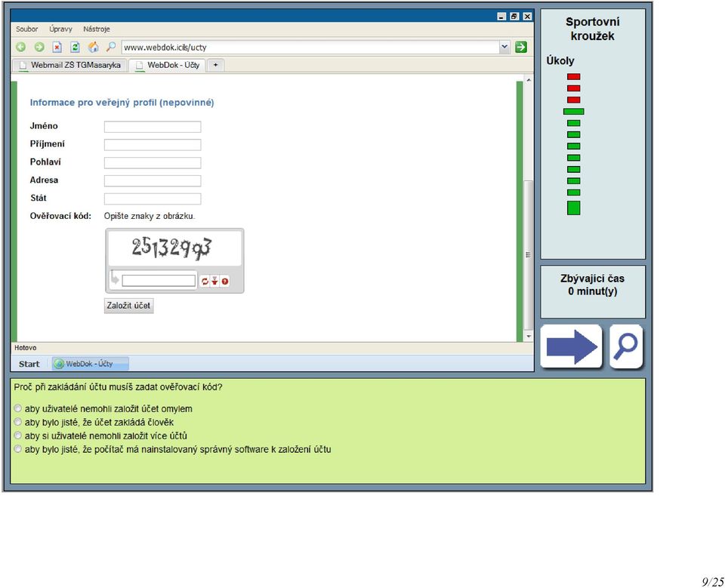Expand the address bar dropdown arrow
Screen dimensions: 725x588
pos(504,47)
